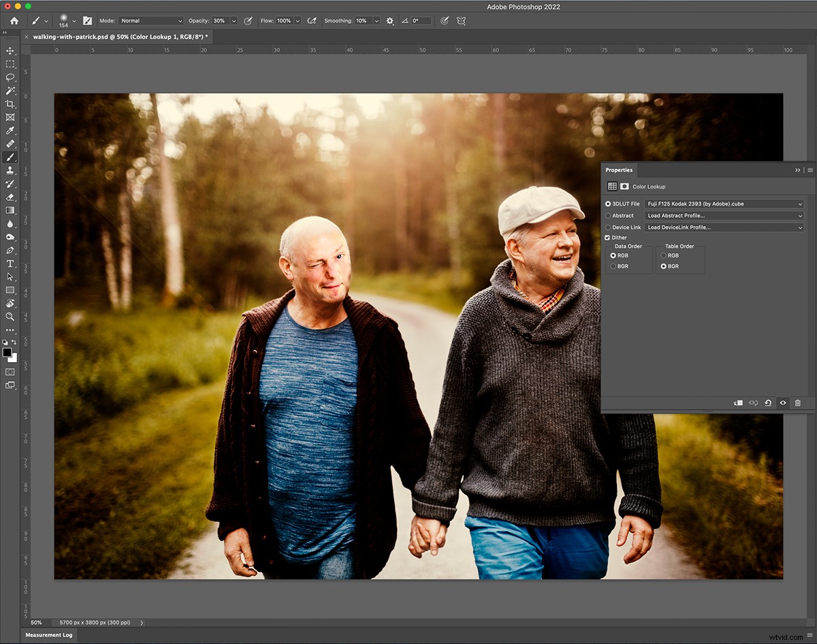The height and width of the screenshot is (644, 817).
Task: Click Load Abstract Profile
Action: (724, 215)
